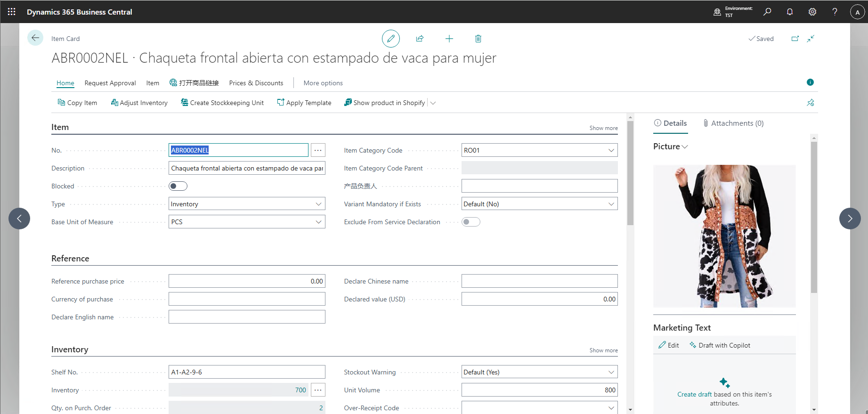Expand the Item Category Code dropdown
Image resolution: width=868 pixels, height=414 pixels.
[x=611, y=150]
